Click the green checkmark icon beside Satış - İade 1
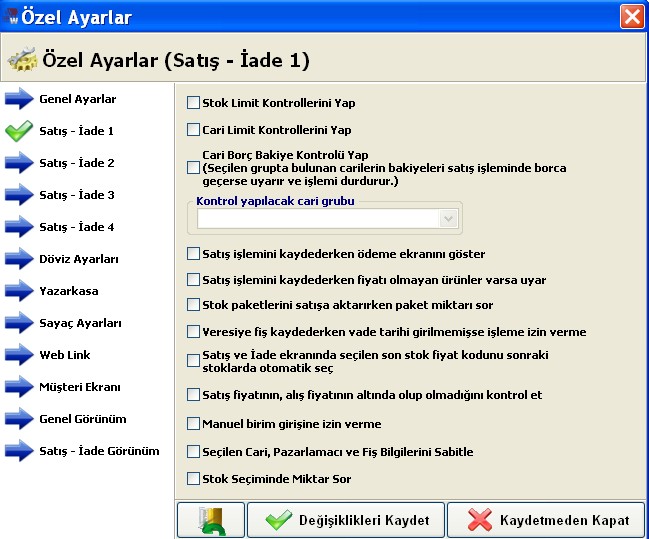This screenshot has height=539, width=649. (19, 131)
